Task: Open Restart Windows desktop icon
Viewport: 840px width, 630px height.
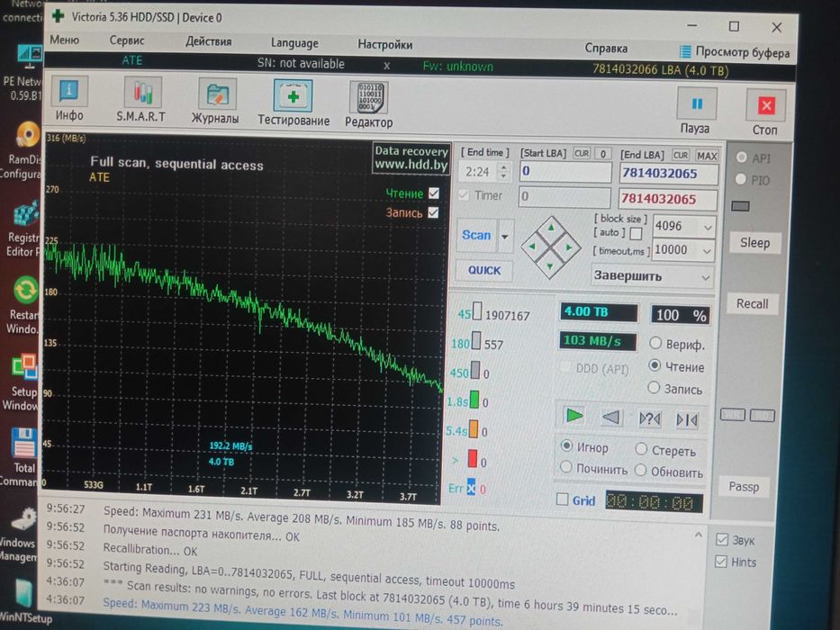Action: pyautogui.click(x=23, y=305)
